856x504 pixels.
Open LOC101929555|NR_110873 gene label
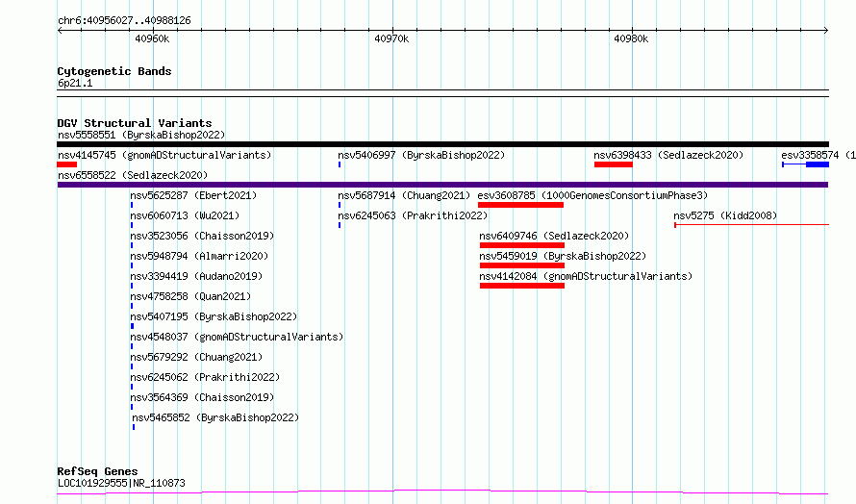[121, 483]
